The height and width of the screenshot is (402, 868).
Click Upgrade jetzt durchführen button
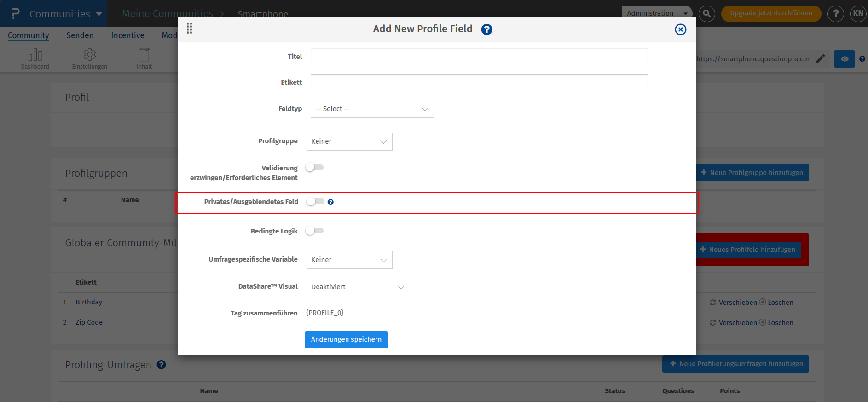(x=771, y=13)
